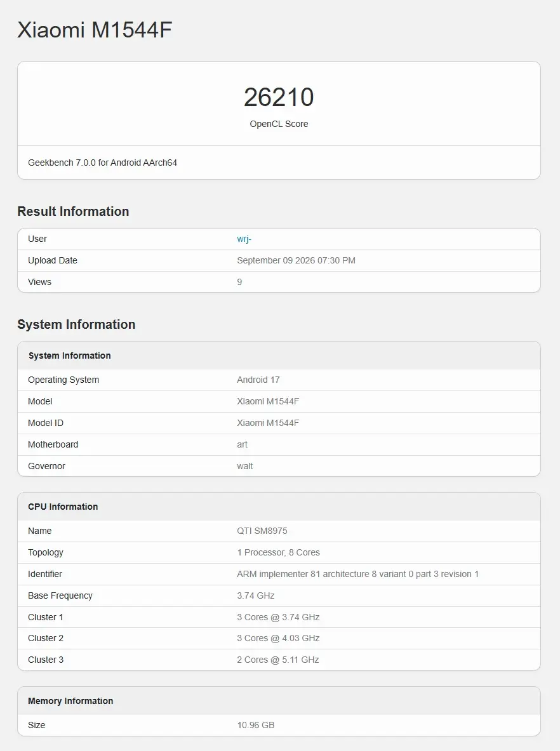
Task: Click the motherboard value art
Action: pos(243,444)
